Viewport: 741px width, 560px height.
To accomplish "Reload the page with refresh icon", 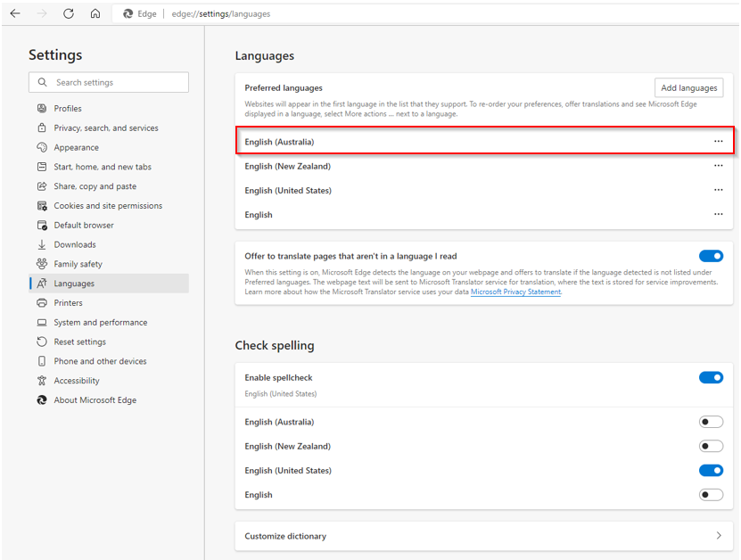I will click(69, 13).
